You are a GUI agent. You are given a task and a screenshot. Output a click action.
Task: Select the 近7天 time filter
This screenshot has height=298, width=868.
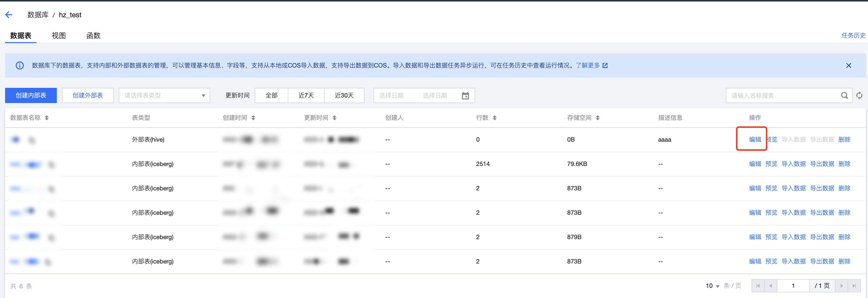(x=306, y=95)
